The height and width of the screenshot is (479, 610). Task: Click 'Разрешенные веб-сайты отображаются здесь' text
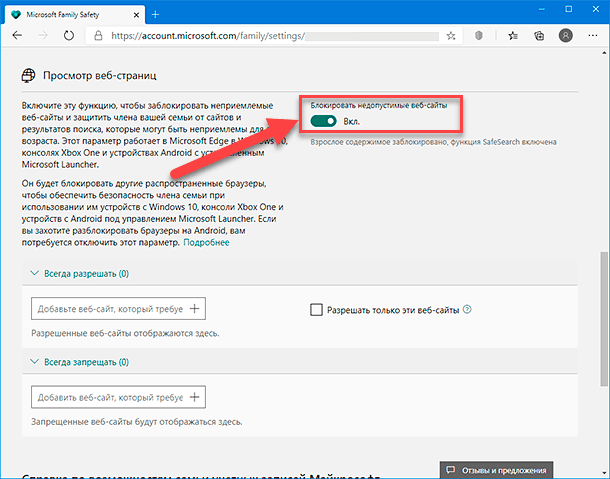125,333
